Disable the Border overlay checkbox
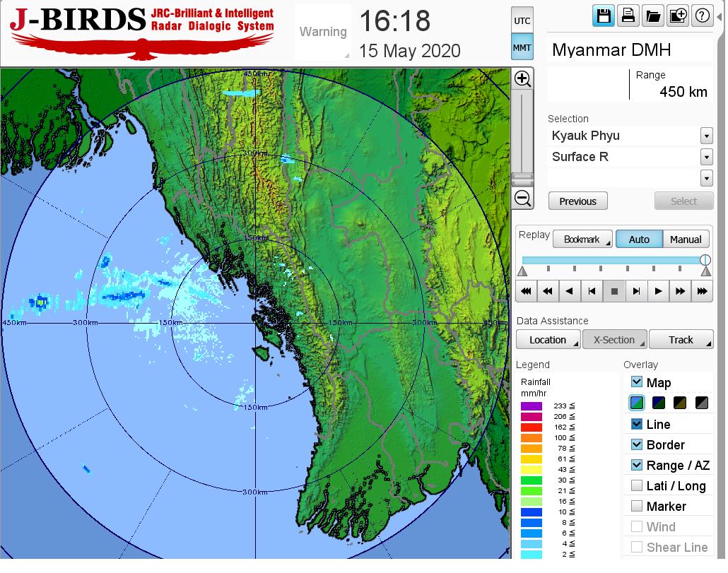Viewport: 728px width, 573px height. 637,444
